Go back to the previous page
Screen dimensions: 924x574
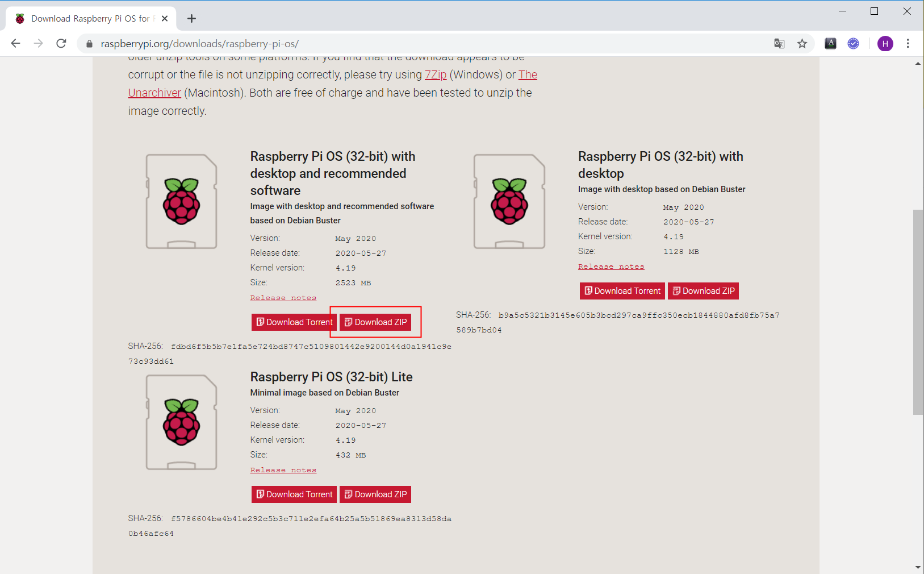(15, 44)
